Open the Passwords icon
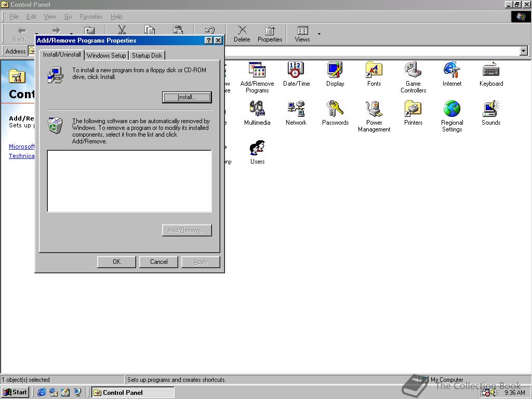Screen dimensions: 532x399 335,113
